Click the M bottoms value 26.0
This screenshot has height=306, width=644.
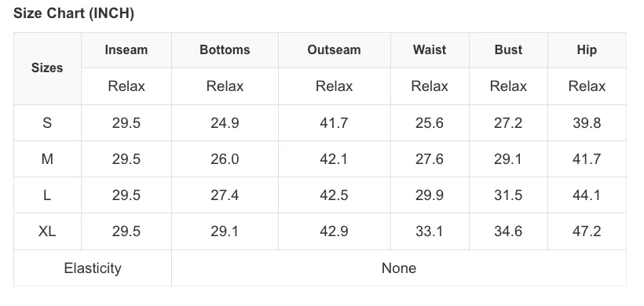tap(225, 158)
